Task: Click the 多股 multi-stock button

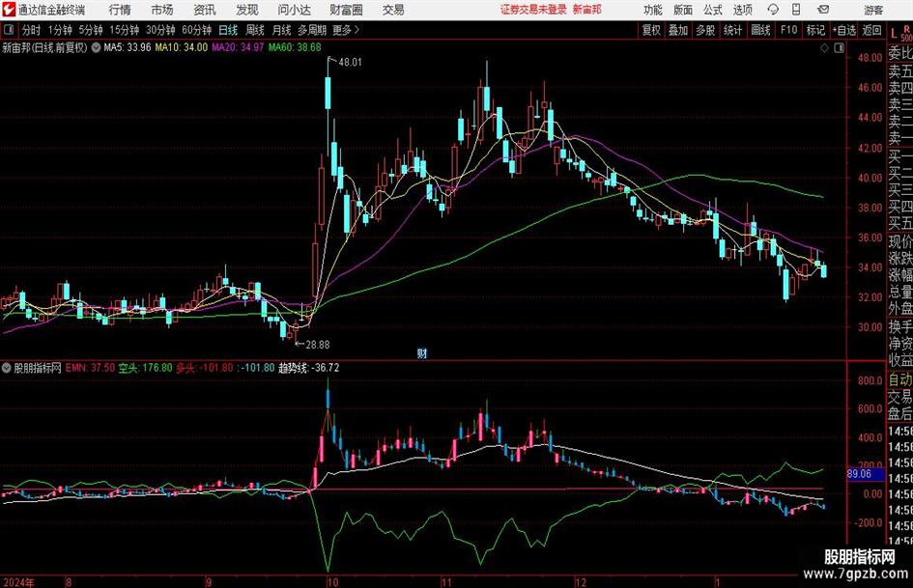Action: point(705,30)
